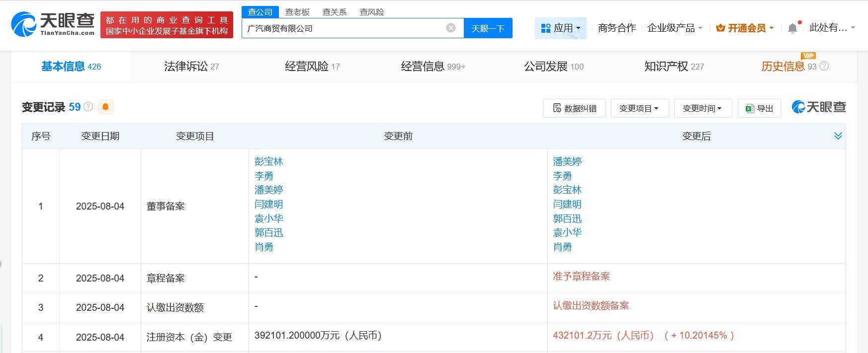The image size is (868, 353).
Task: Click 准予章程备案 text
Action: [x=581, y=277]
